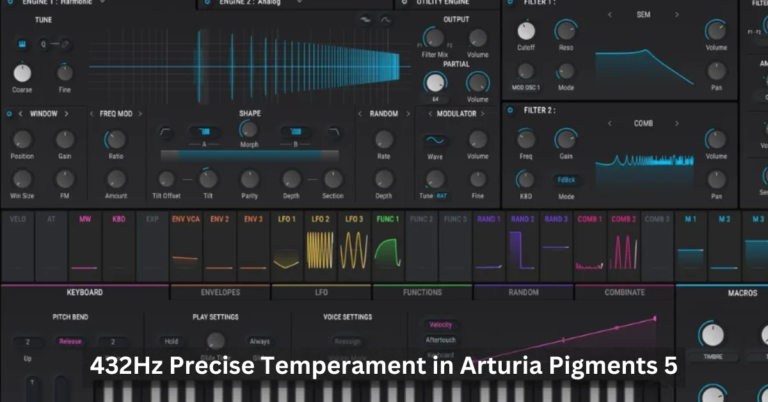Click the blue keyboard icon in Tune section
The height and width of the screenshot is (402, 768).
coord(22,44)
